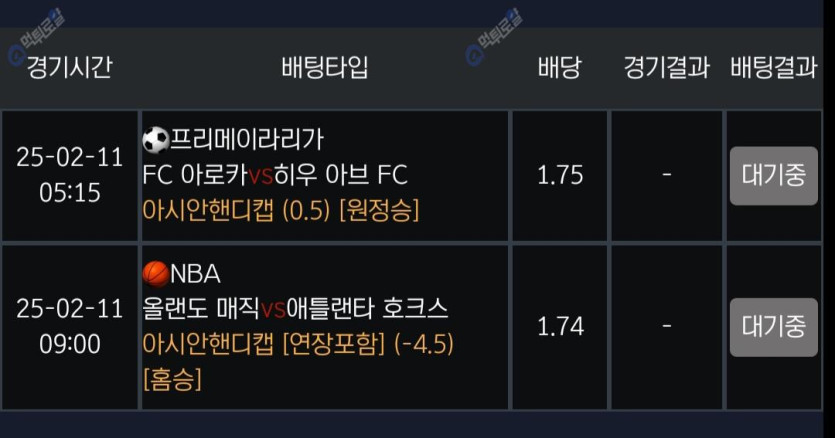Click the [홈승] pick label

pyautogui.click(x=172, y=379)
